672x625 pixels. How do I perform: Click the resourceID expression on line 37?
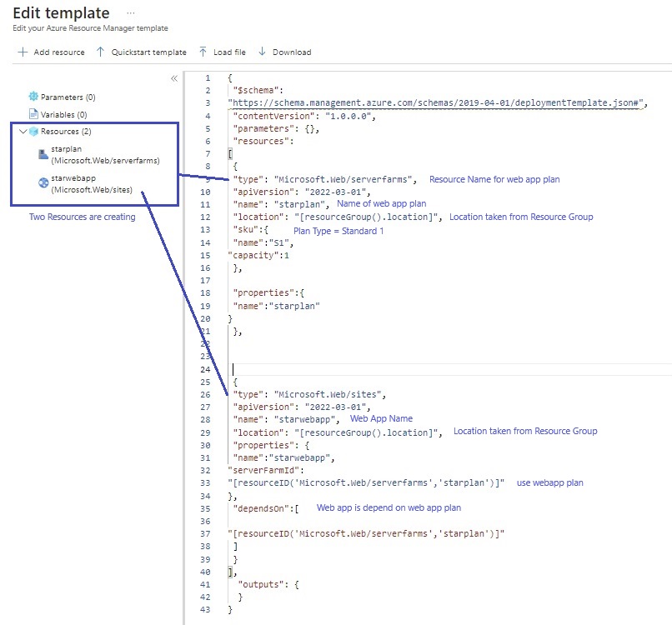366,534
